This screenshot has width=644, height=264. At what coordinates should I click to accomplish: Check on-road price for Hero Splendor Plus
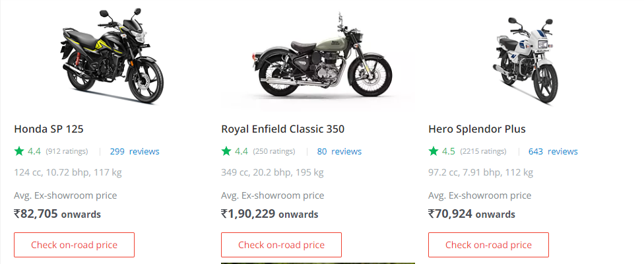point(488,245)
